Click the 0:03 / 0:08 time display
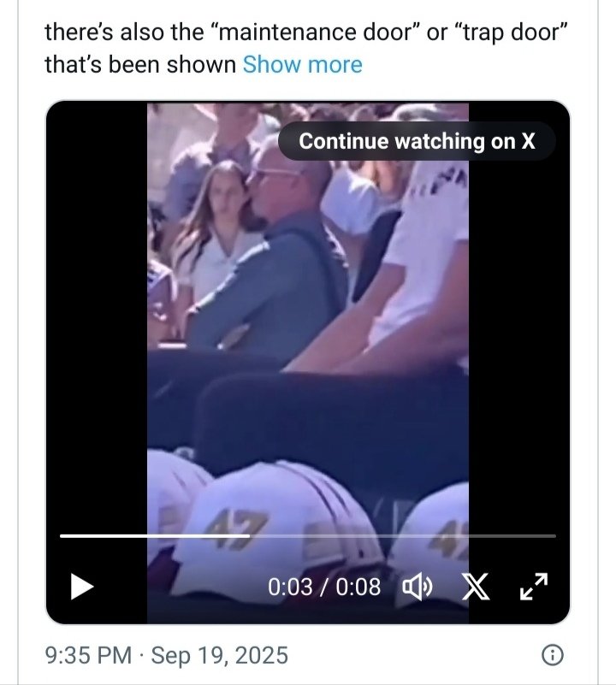Image resolution: width=616 pixels, height=685 pixels. 324,588
